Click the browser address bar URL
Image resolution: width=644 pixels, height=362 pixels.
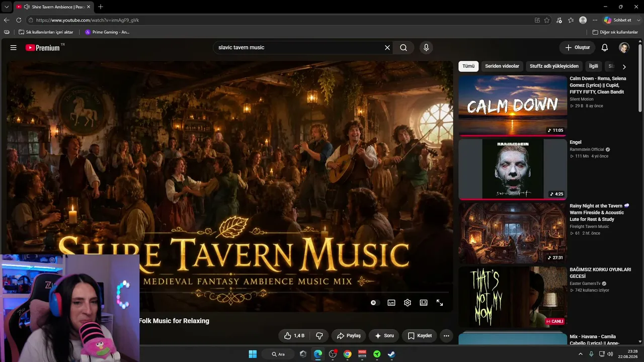click(88, 20)
